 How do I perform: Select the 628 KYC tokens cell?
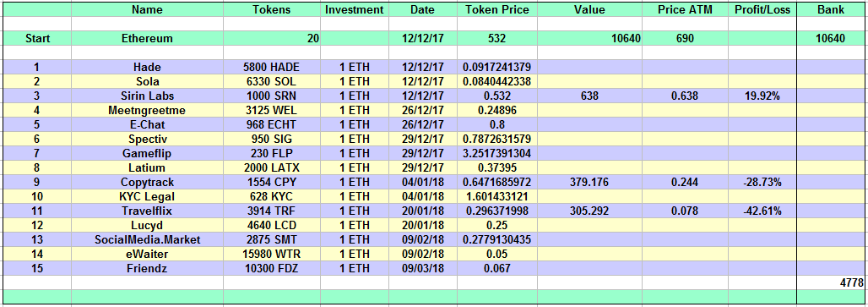pyautogui.click(x=272, y=196)
